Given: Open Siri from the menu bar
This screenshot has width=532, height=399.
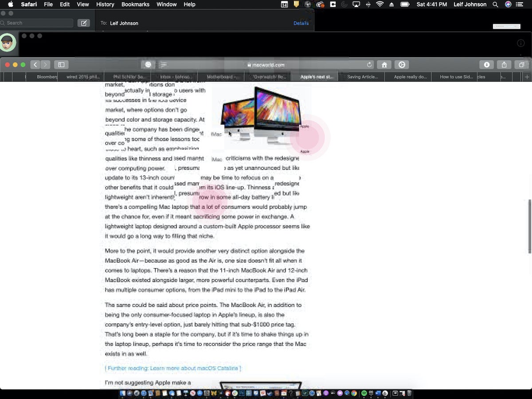Looking at the screenshot, I should pos(508,4).
